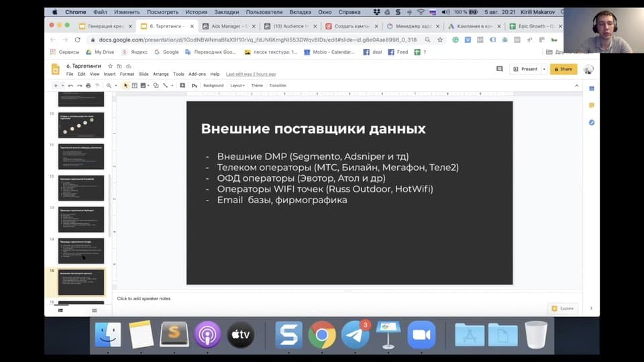Screen dimensions: 644x362
Task: Activate the paint format tool
Action: (97, 85)
